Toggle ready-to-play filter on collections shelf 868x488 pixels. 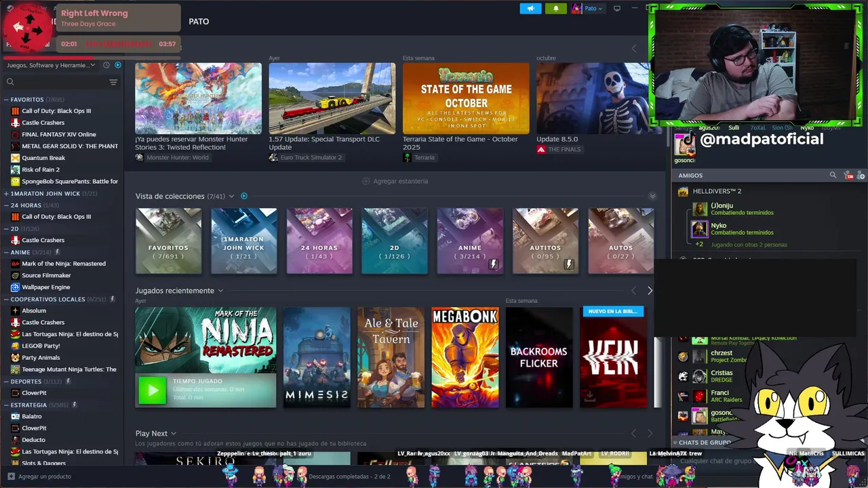click(244, 196)
